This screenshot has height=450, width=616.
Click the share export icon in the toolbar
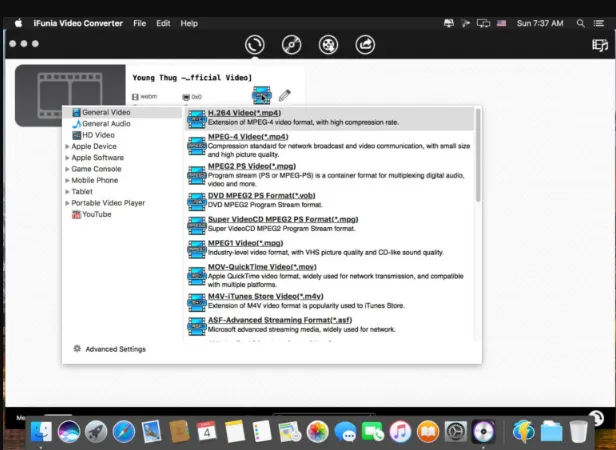pyautogui.click(x=365, y=45)
